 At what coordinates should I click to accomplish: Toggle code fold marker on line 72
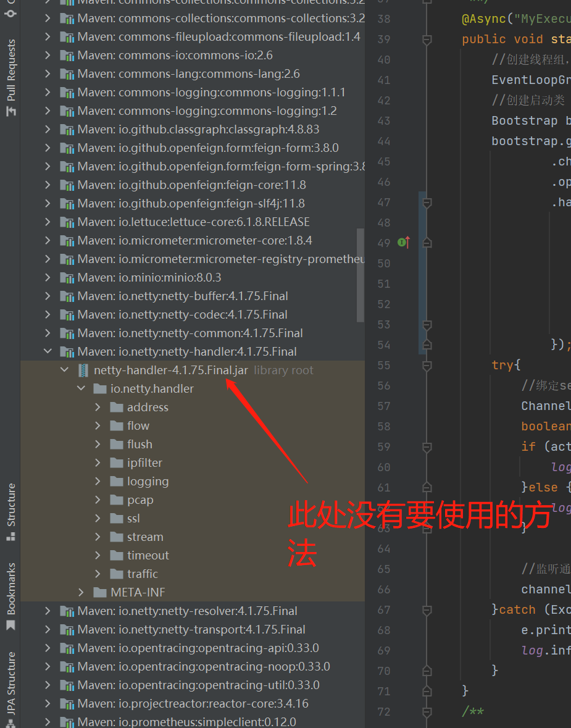point(427,712)
